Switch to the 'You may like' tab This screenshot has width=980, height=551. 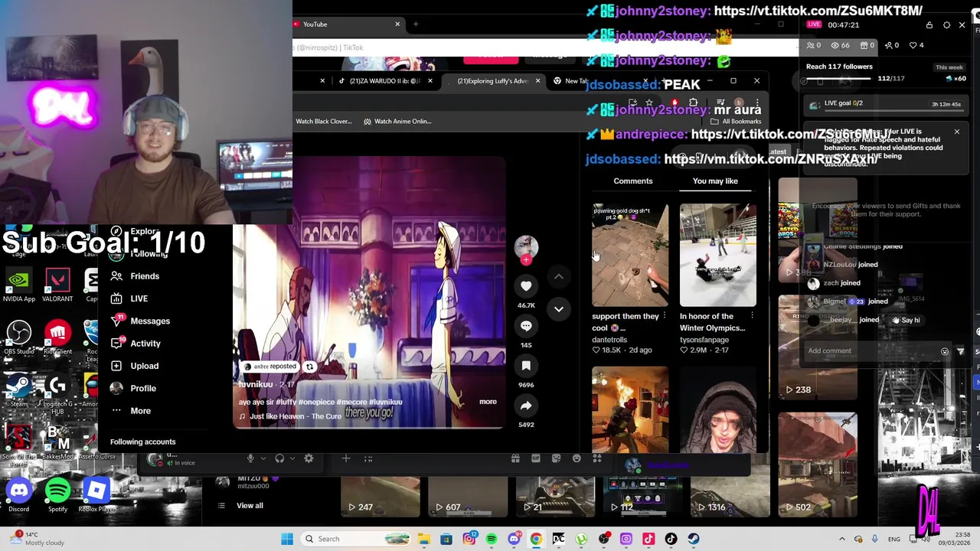pyautogui.click(x=715, y=181)
